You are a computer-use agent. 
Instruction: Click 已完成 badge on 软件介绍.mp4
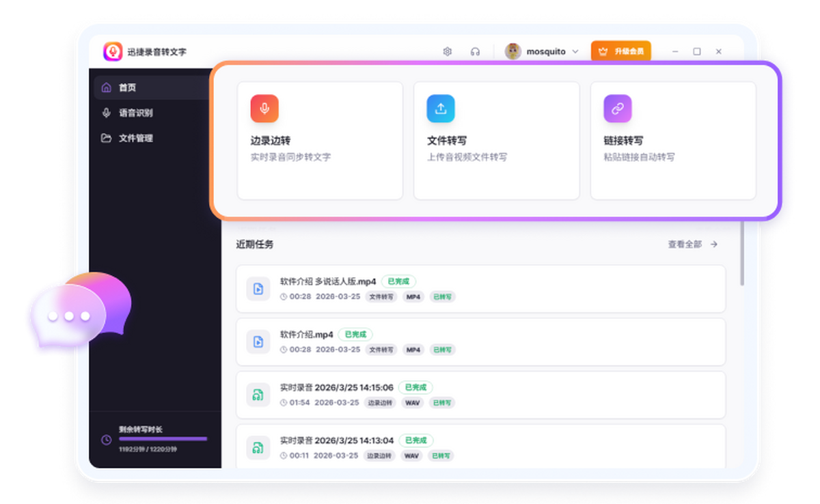(x=355, y=335)
